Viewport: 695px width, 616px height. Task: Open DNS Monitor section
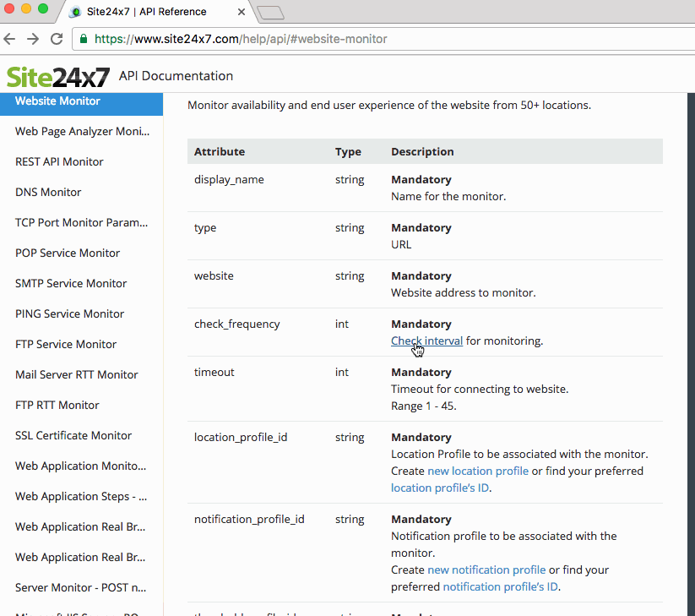[x=48, y=192]
